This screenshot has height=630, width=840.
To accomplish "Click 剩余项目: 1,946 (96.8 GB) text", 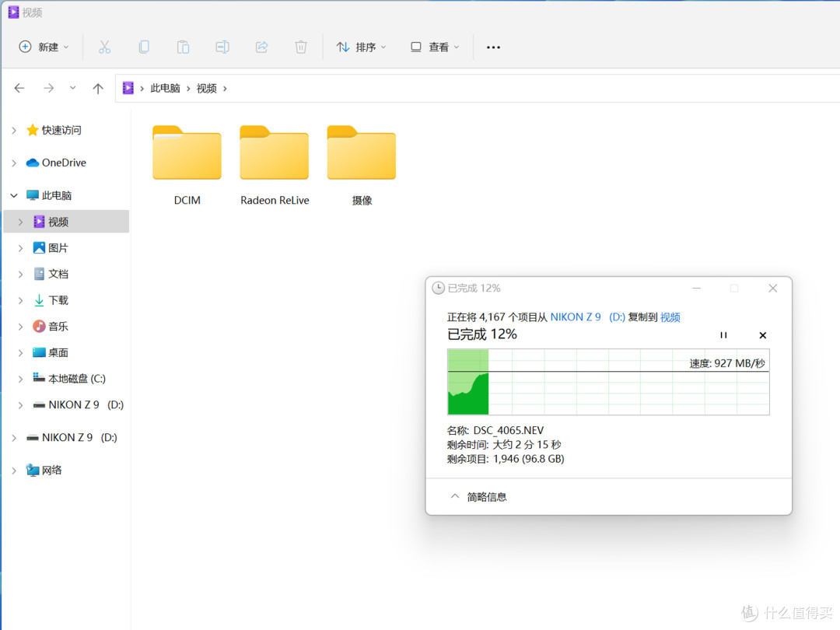I will click(x=506, y=459).
